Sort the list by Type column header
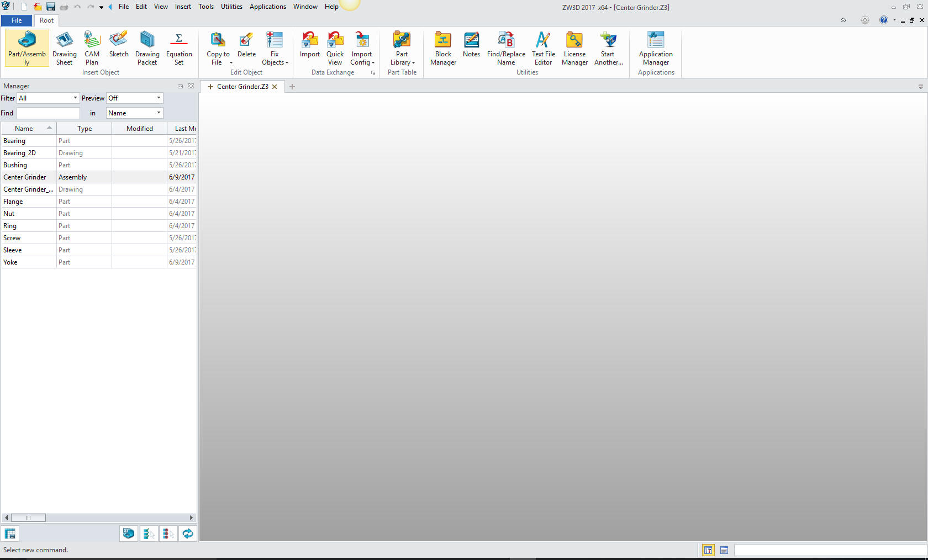This screenshot has height=560, width=928. [x=85, y=128]
